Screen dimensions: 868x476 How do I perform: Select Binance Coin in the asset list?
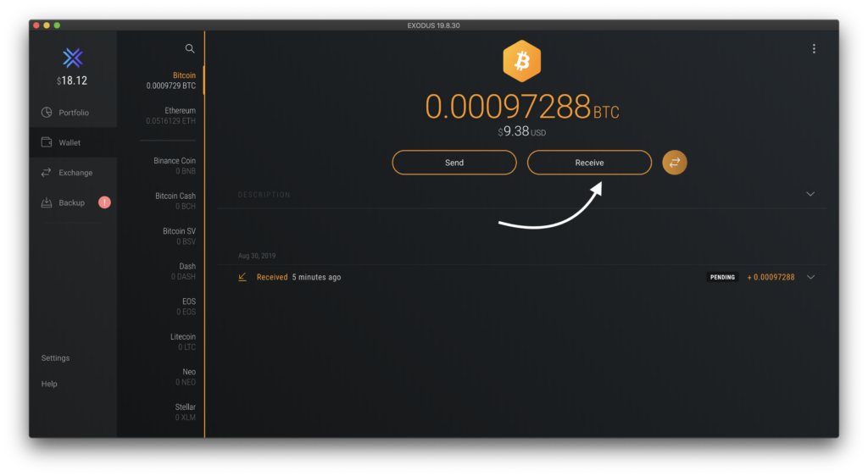tap(175, 166)
